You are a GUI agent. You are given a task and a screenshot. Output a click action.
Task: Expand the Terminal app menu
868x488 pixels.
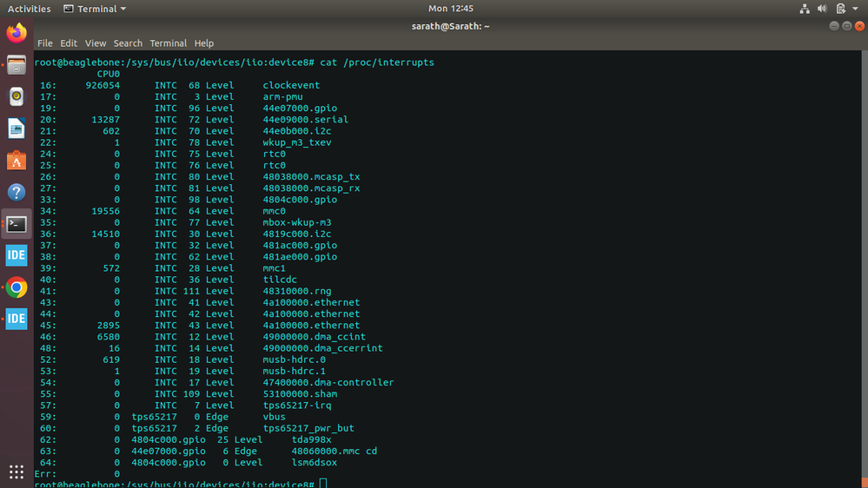(95, 9)
